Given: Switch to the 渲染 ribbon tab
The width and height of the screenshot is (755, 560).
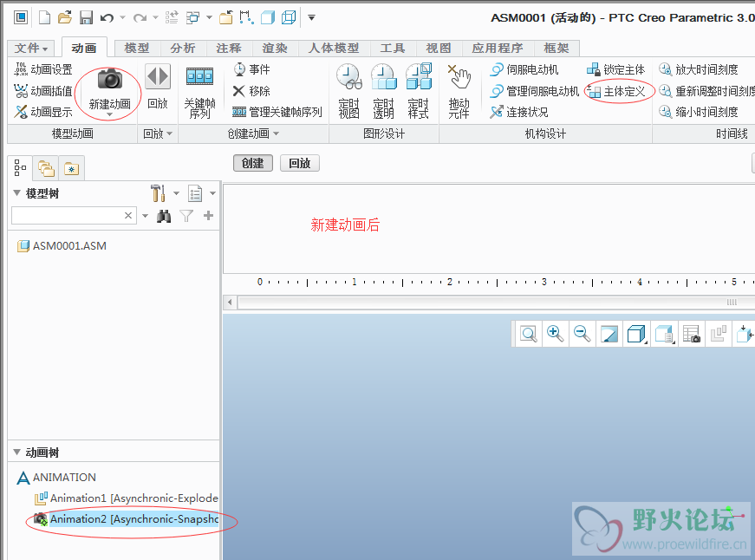Looking at the screenshot, I should [x=275, y=49].
